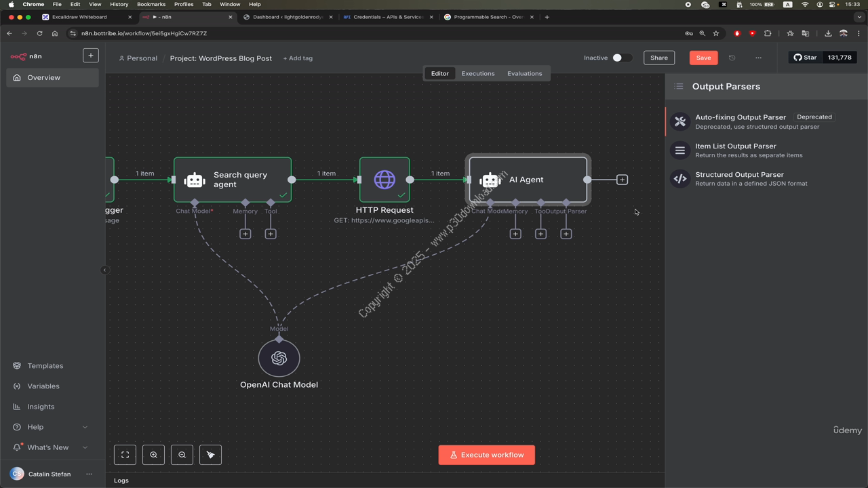
Task: Switch to the Dashboard lightgoldenrod browser tab
Action: (288, 17)
